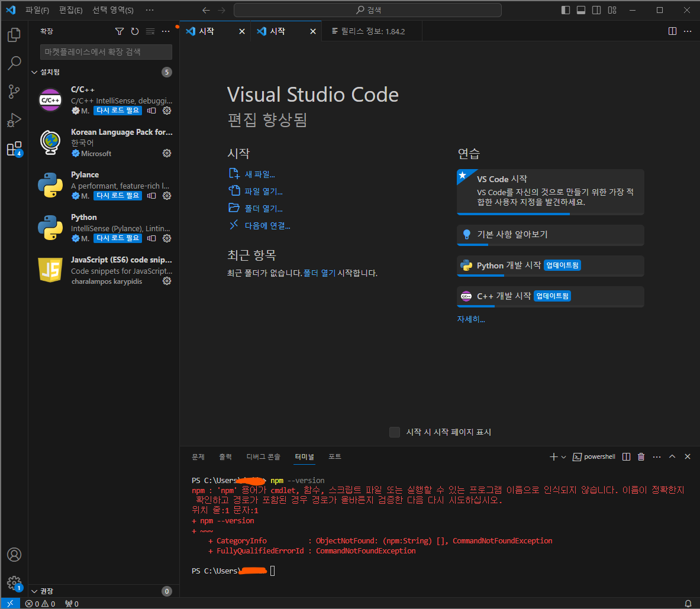Open Extensions view icon with badge

click(14, 148)
